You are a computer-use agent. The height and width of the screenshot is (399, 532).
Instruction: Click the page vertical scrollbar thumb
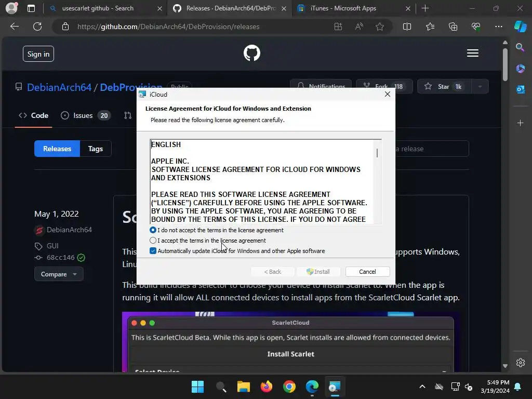[x=505, y=64]
